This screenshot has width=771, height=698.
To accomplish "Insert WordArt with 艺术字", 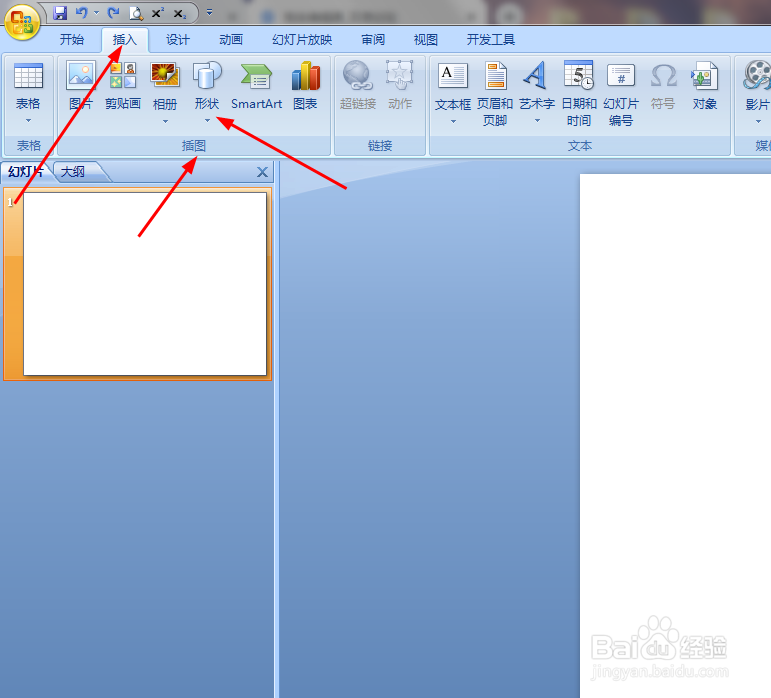I will coord(537,85).
